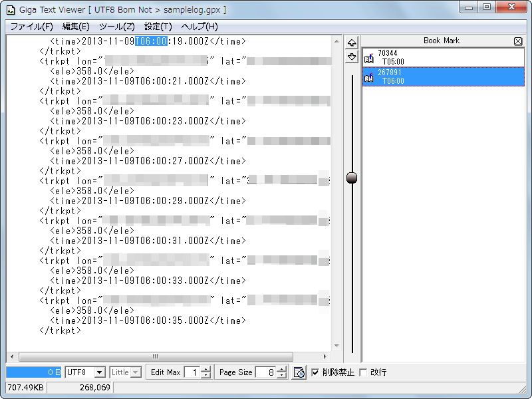Click the horizontal scroll right arrow

[325, 356]
